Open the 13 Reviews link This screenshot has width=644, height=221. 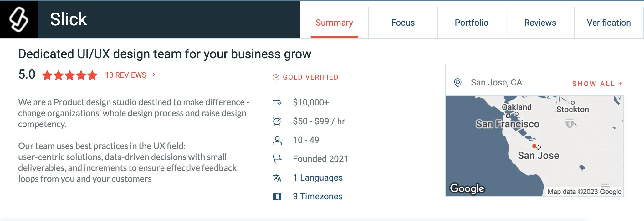coord(126,75)
